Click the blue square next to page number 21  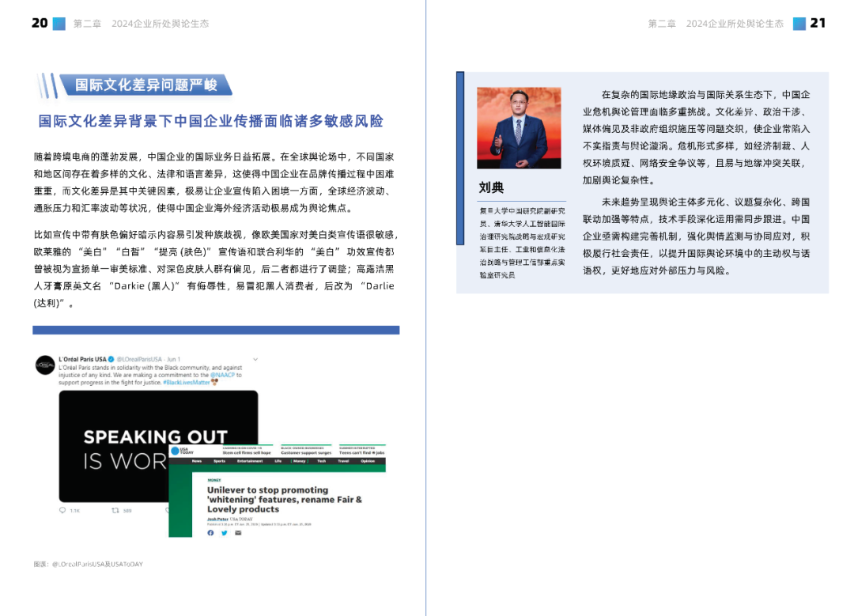tap(799, 24)
